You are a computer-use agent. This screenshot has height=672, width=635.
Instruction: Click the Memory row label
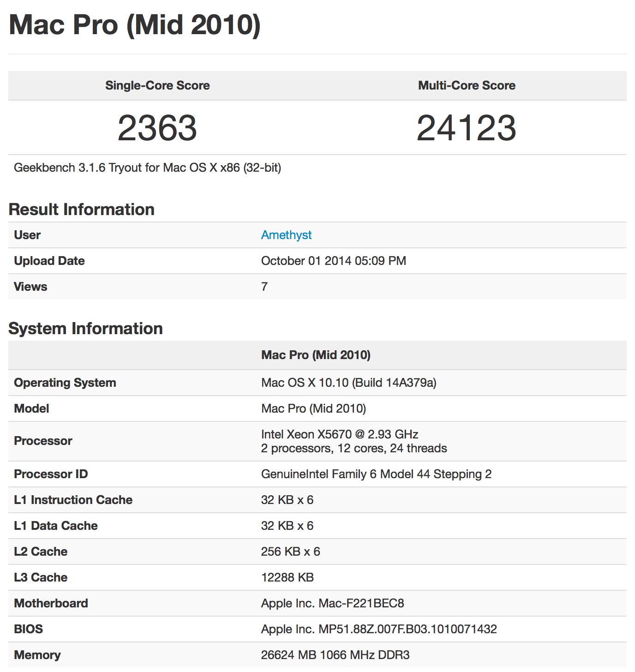(x=37, y=655)
